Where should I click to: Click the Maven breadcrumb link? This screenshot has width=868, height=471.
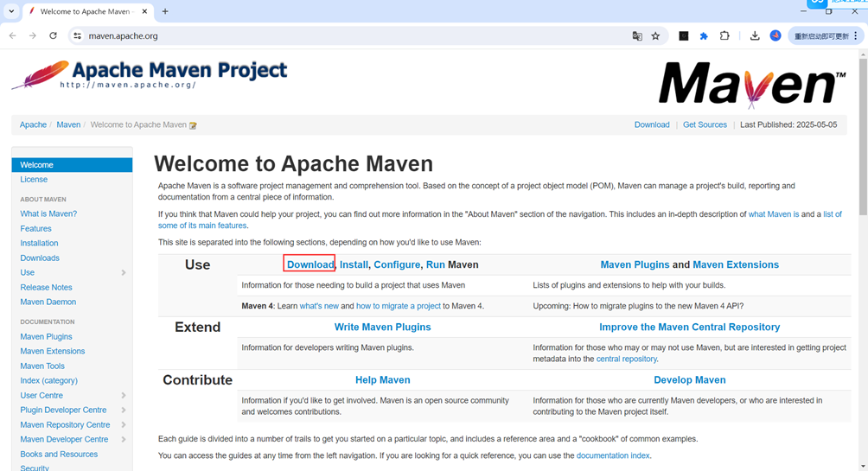(68, 124)
